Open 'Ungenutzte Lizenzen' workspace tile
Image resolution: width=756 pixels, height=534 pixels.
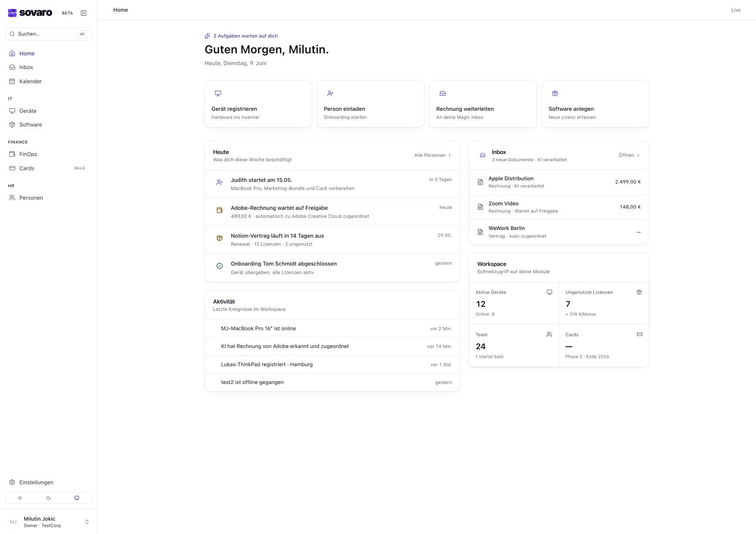(x=604, y=303)
